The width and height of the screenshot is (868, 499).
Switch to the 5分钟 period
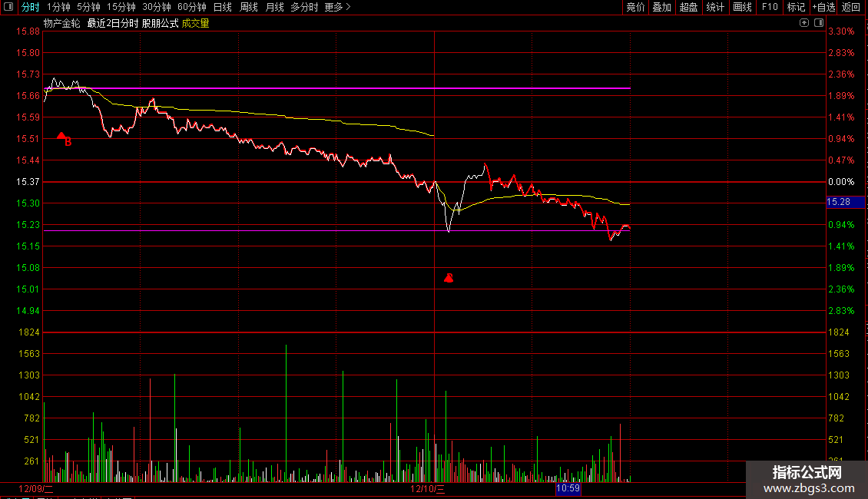(x=88, y=7)
